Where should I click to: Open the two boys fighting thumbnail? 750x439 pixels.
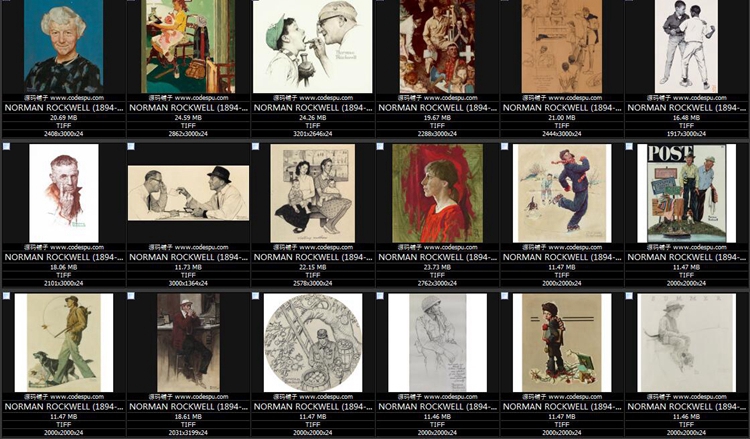pyautogui.click(x=686, y=46)
